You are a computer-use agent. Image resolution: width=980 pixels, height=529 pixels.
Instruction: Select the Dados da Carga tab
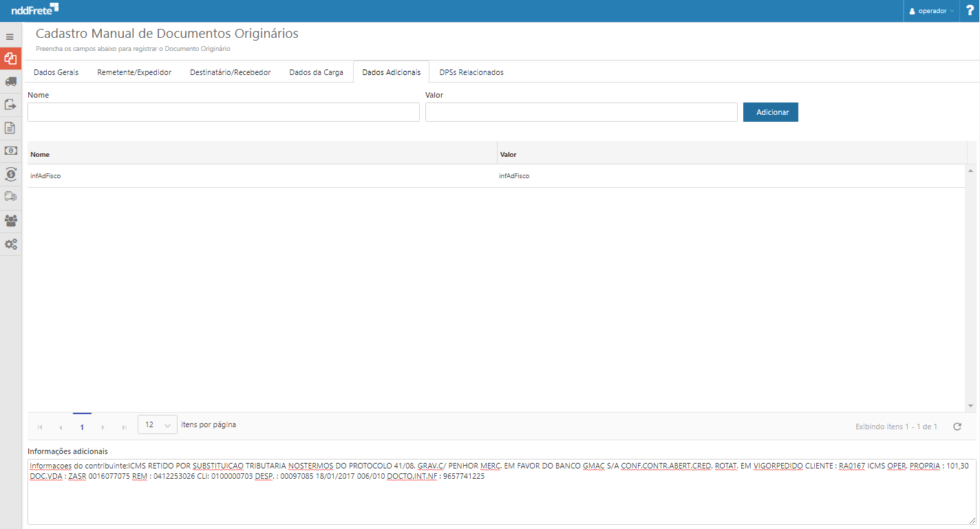click(x=316, y=72)
